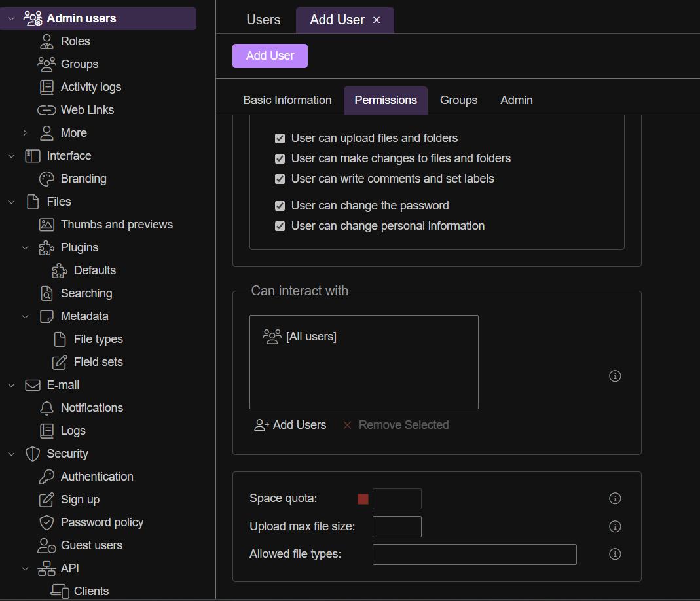This screenshot has height=601, width=700.
Task: Click the Authentication key icon
Action: [x=46, y=477]
